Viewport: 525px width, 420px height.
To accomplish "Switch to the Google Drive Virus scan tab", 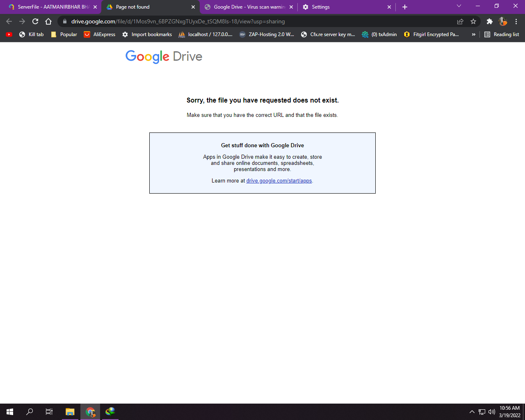I will (x=249, y=7).
